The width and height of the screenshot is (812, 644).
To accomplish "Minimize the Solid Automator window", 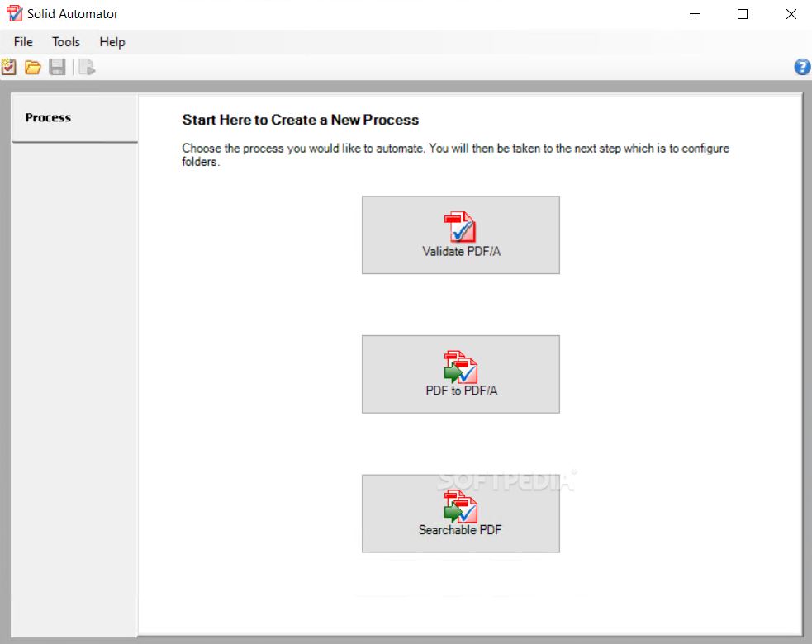I will pyautogui.click(x=695, y=14).
